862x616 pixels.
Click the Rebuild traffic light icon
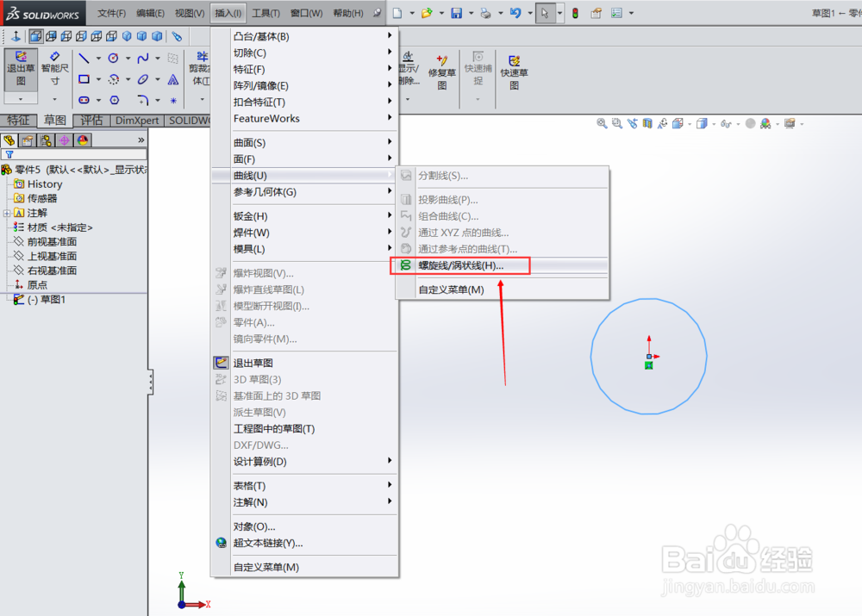pyautogui.click(x=575, y=13)
